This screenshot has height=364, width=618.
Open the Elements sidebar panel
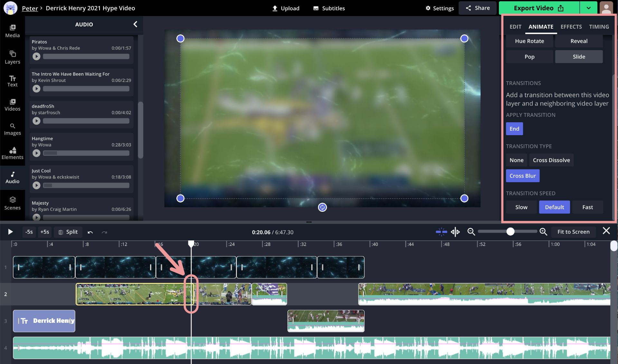click(12, 153)
